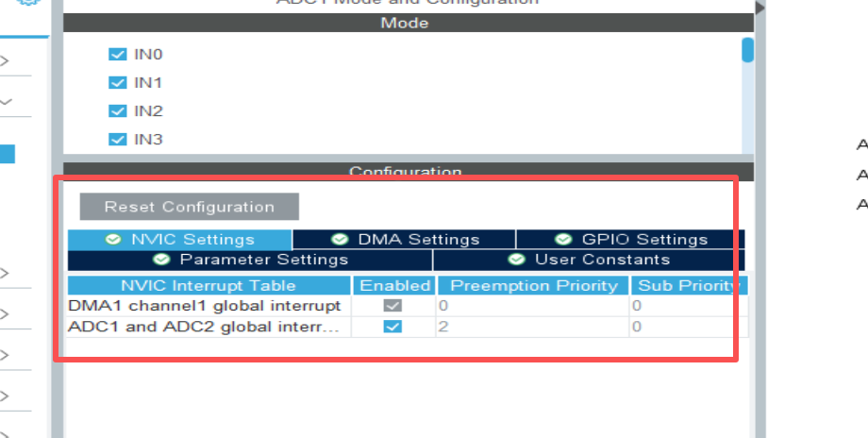This screenshot has height=438, width=868.
Task: Click the green check icon on NVIC Settings
Action: [114, 240]
